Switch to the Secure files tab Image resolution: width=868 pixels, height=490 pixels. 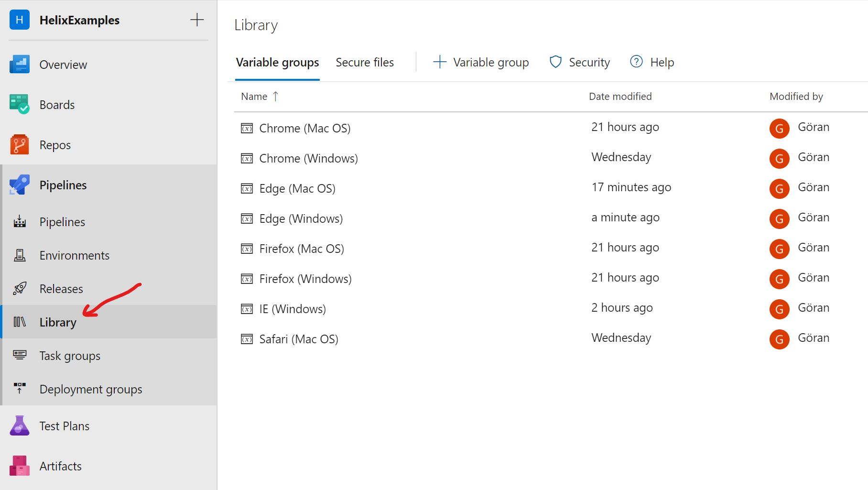(364, 63)
